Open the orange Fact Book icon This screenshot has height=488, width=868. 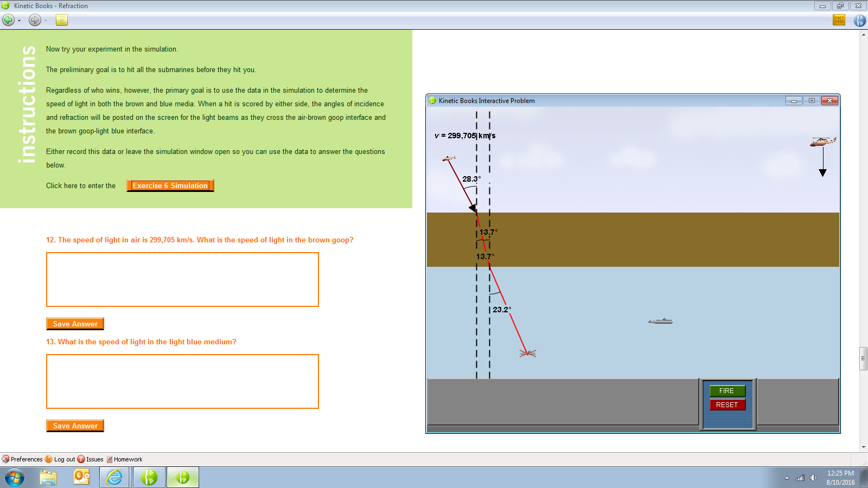(x=839, y=20)
